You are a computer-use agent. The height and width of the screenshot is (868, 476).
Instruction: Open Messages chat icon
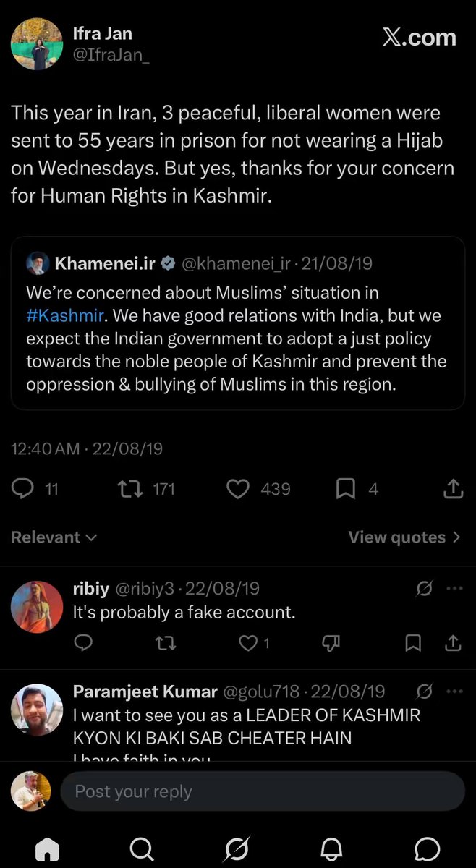pyautogui.click(x=428, y=848)
